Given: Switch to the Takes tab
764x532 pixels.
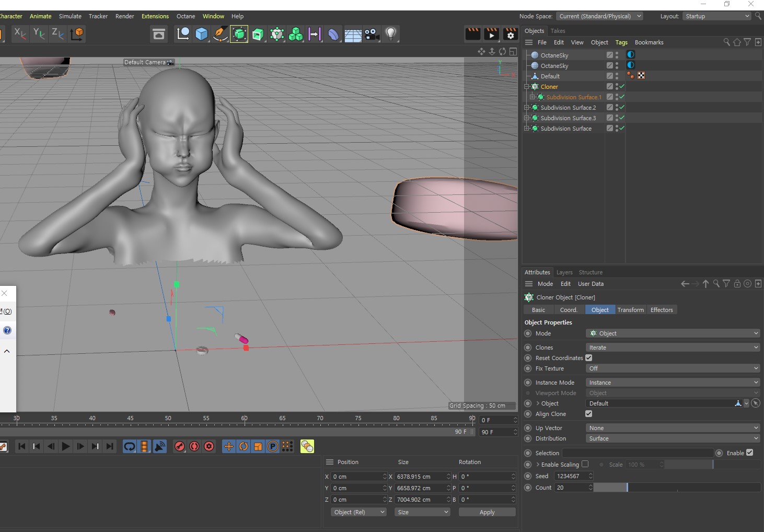Looking at the screenshot, I should click(558, 31).
